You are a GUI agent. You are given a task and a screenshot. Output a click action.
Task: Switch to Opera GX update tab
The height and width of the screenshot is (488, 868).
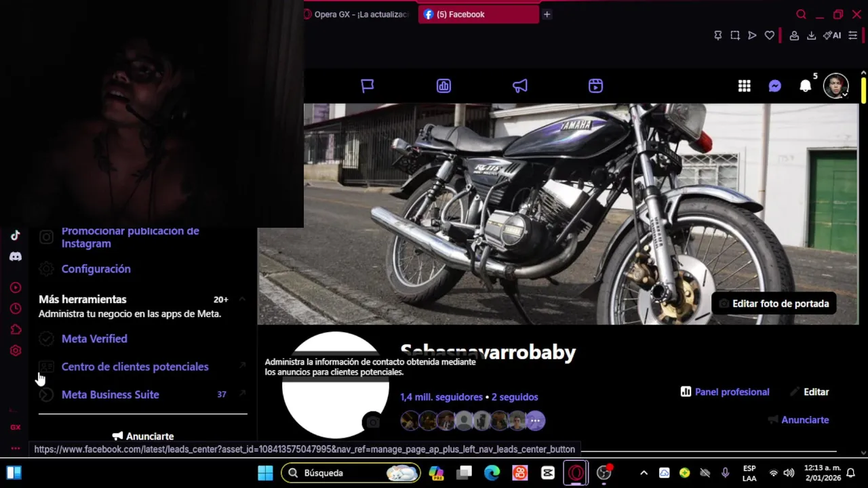pyautogui.click(x=357, y=14)
